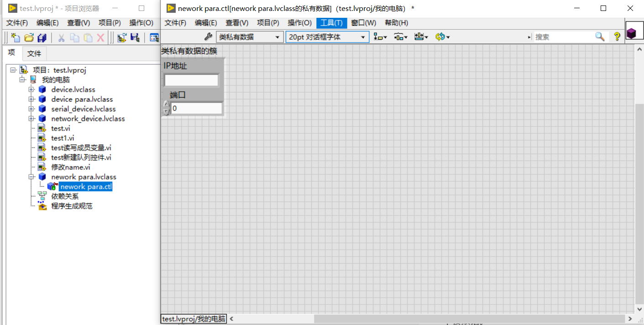The image size is (644, 325).
Task: Click the IP地址 string input field
Action: (x=191, y=80)
